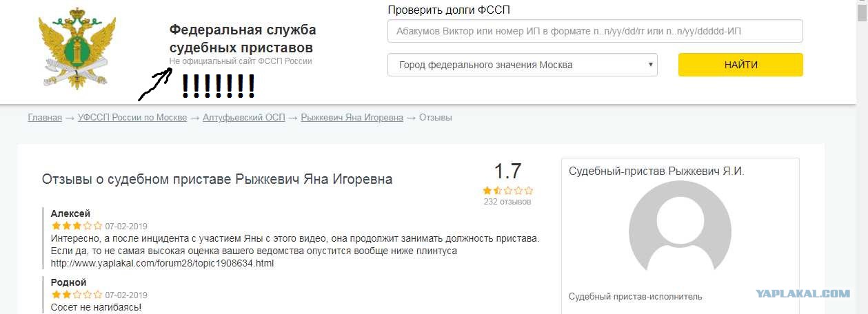Image resolution: width=868 pixels, height=314 pixels.
Task: Click the Судебный-пристав Рыжкевич Я.И. card heading
Action: (x=656, y=171)
